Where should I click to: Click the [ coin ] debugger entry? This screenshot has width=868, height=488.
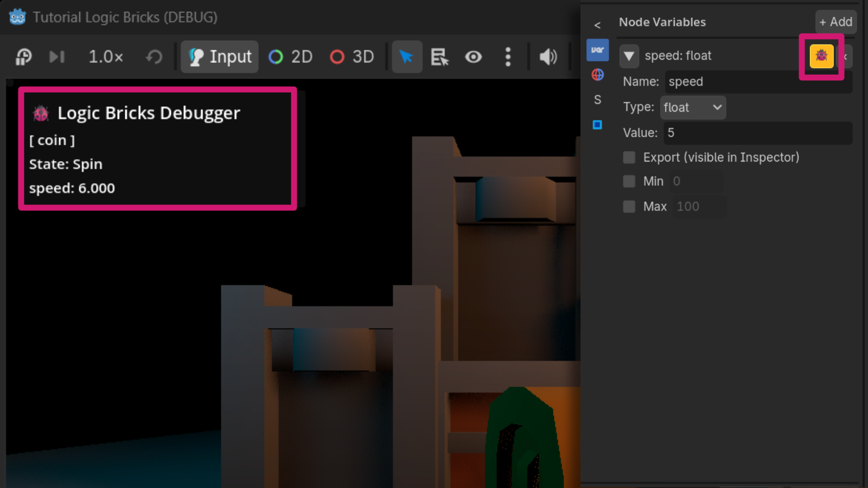point(52,140)
